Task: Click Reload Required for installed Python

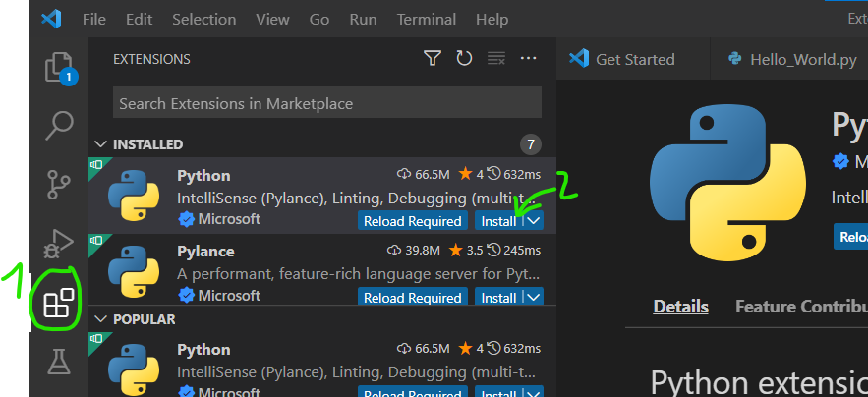Action: (413, 221)
